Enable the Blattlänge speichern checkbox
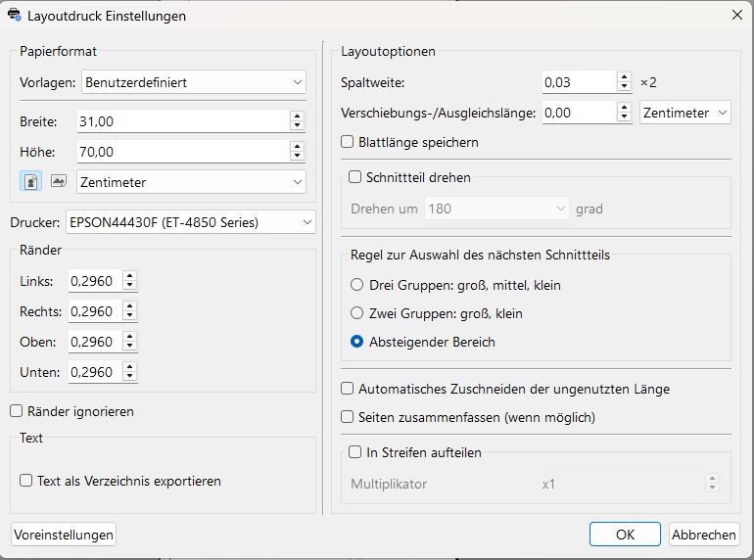754x560 pixels. point(348,142)
